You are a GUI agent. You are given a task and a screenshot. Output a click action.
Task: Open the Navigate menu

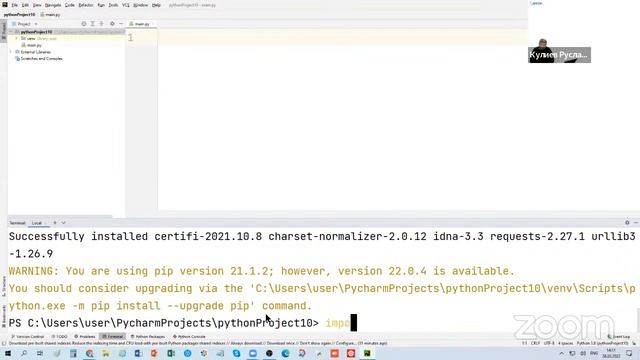click(x=53, y=5)
